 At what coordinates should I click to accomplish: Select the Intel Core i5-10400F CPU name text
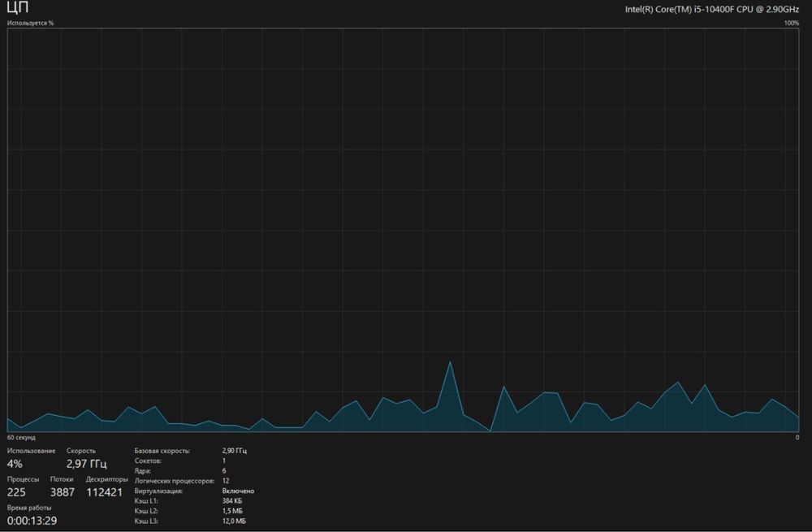711,9
